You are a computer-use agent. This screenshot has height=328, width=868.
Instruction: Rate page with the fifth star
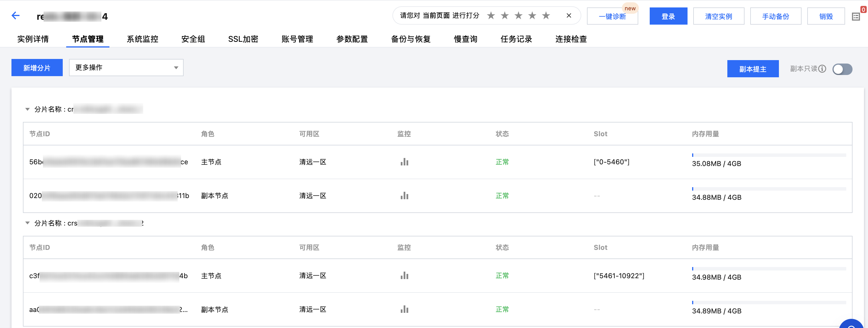coord(546,15)
